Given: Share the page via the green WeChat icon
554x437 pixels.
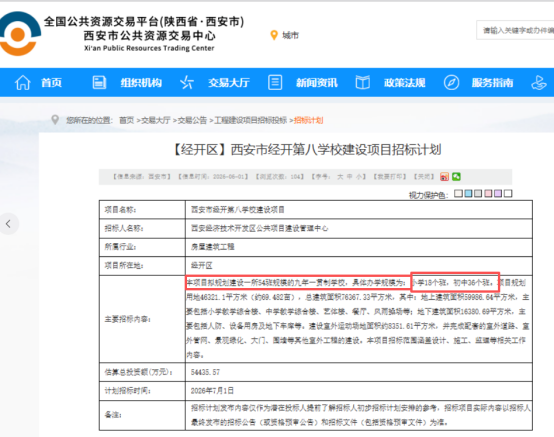Looking at the screenshot, I should [456, 176].
